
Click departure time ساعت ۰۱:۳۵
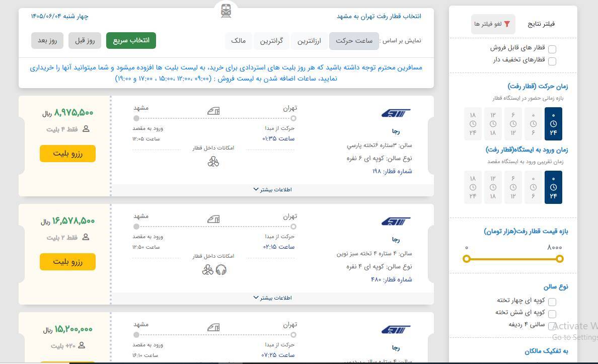click(x=278, y=138)
